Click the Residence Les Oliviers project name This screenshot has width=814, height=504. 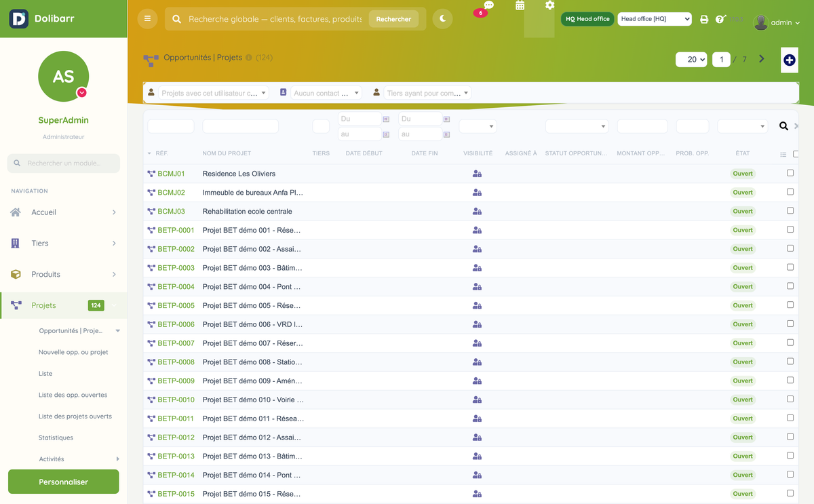pos(239,174)
